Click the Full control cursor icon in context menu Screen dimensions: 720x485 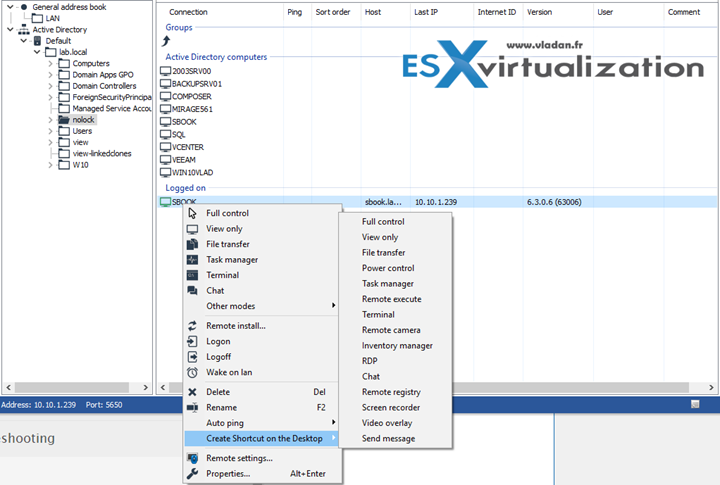pyautogui.click(x=192, y=213)
